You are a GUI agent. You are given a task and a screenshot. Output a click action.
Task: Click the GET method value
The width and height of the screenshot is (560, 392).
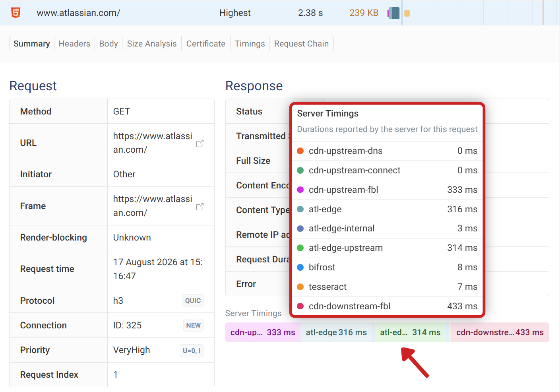pos(122,112)
